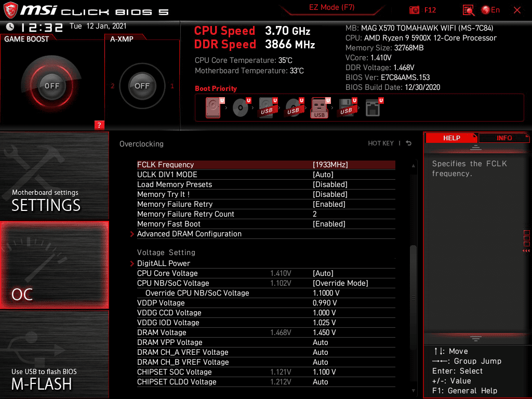
Task: Edit DRAM CH_A VREF Voltage Auto value
Action: [266, 352]
